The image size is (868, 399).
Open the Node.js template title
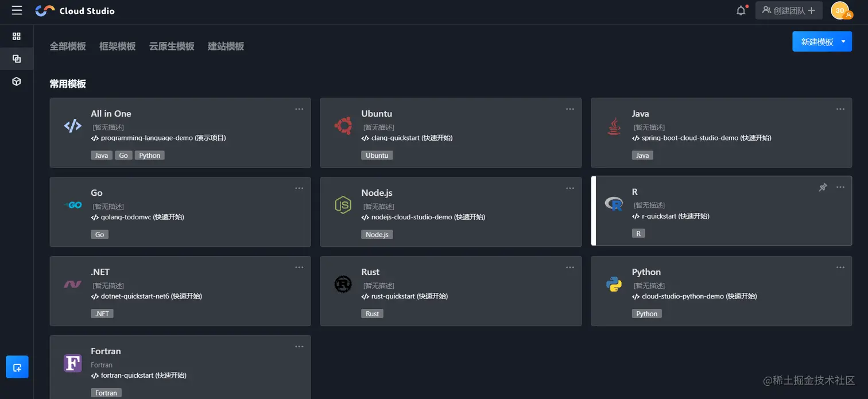click(377, 193)
